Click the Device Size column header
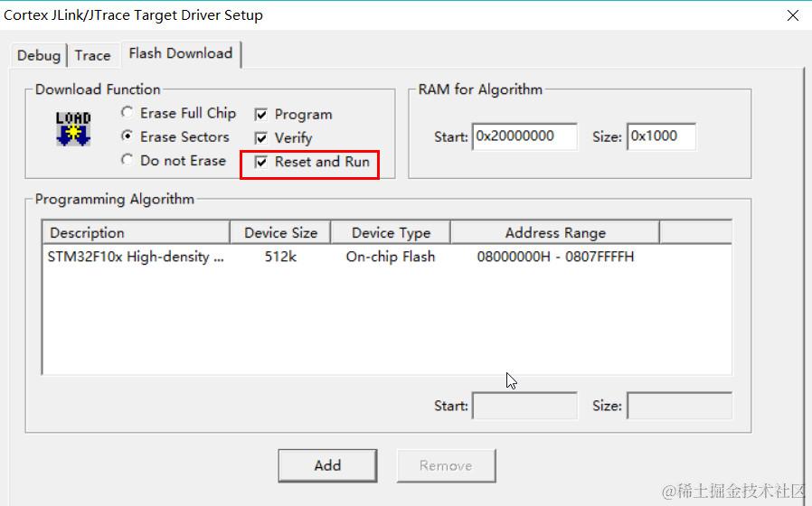Image resolution: width=812 pixels, height=506 pixels. coord(280,232)
